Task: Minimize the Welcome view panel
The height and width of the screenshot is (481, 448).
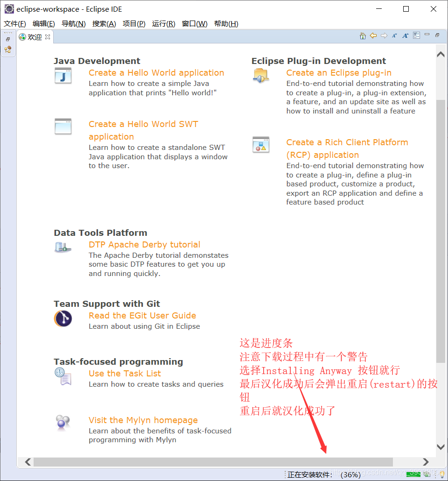Action: 427,35
